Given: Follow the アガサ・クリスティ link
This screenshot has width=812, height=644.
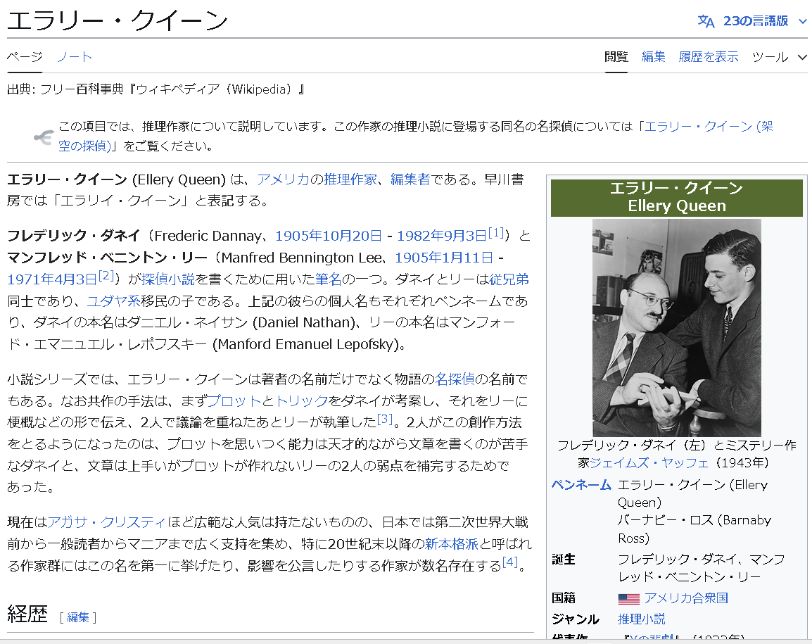Looking at the screenshot, I should pyautogui.click(x=107, y=522).
